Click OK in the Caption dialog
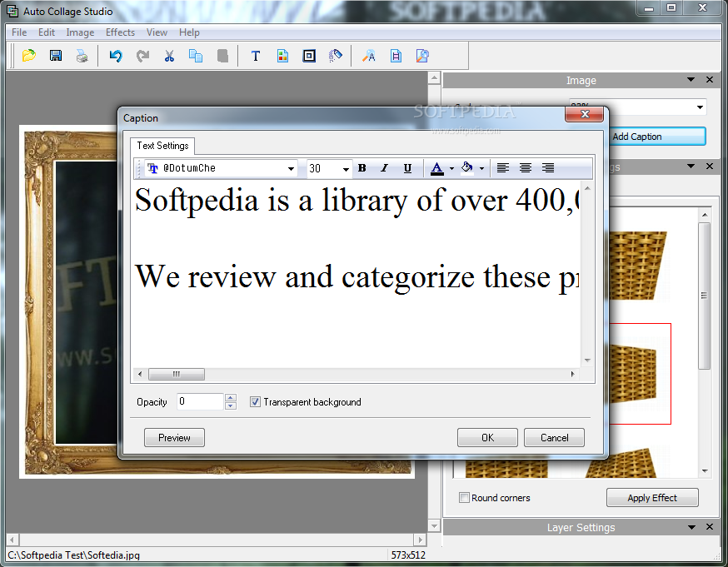Screen dimensions: 728x567 point(487,438)
